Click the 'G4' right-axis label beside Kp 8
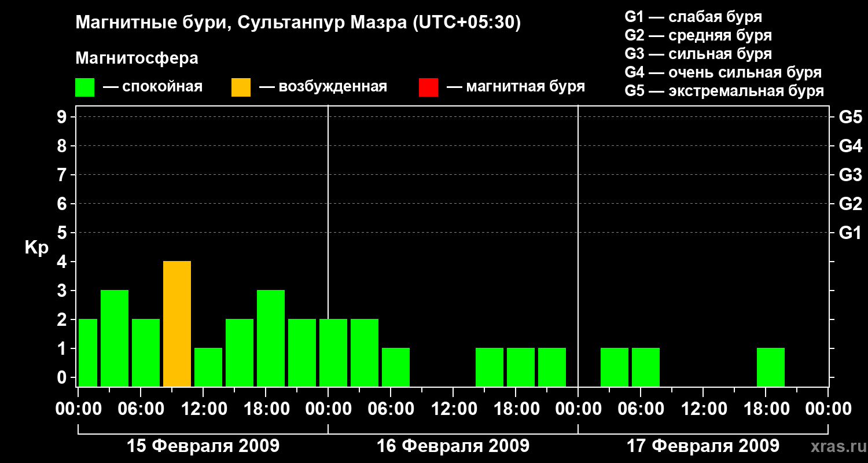 point(850,146)
